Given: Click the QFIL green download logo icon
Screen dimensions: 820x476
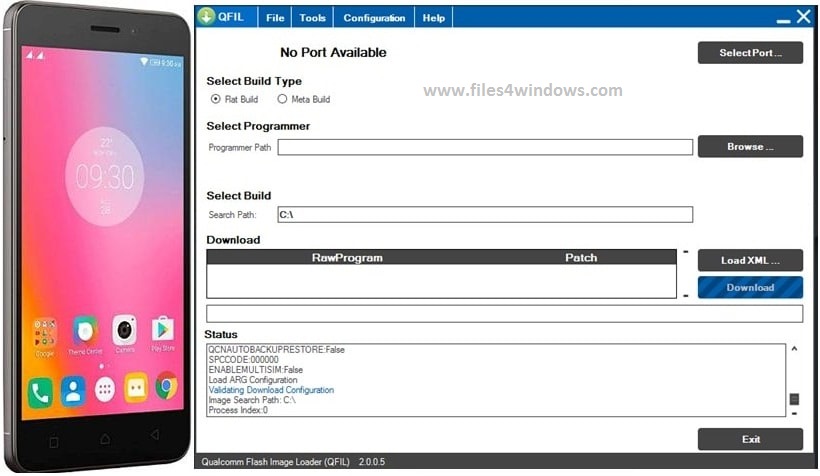Looking at the screenshot, I should click(207, 16).
